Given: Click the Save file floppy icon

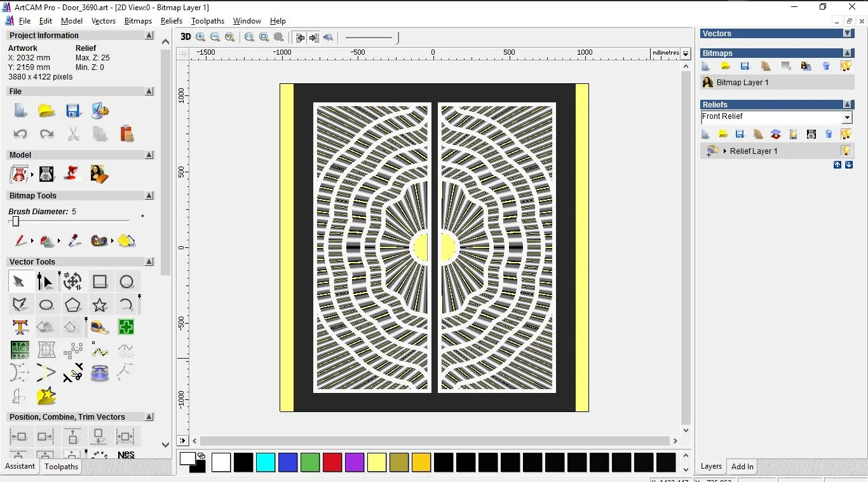Looking at the screenshot, I should 73,111.
